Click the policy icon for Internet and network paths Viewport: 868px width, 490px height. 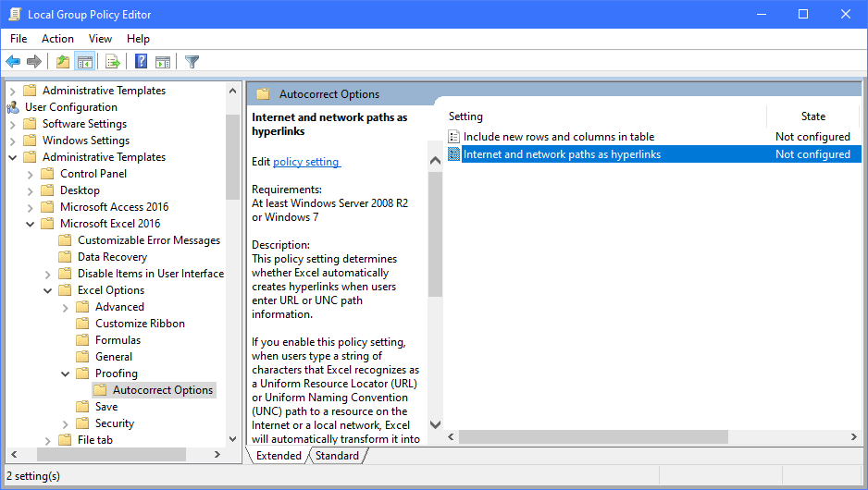point(454,154)
